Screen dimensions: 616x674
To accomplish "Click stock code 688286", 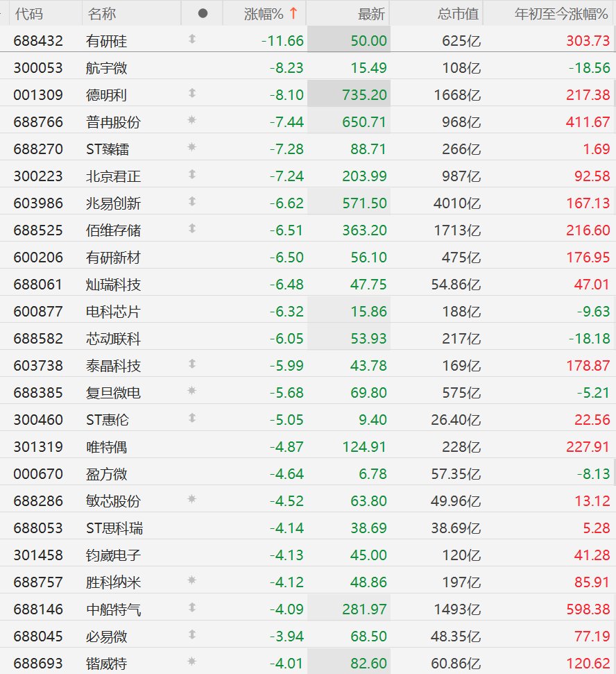I will click(38, 501).
